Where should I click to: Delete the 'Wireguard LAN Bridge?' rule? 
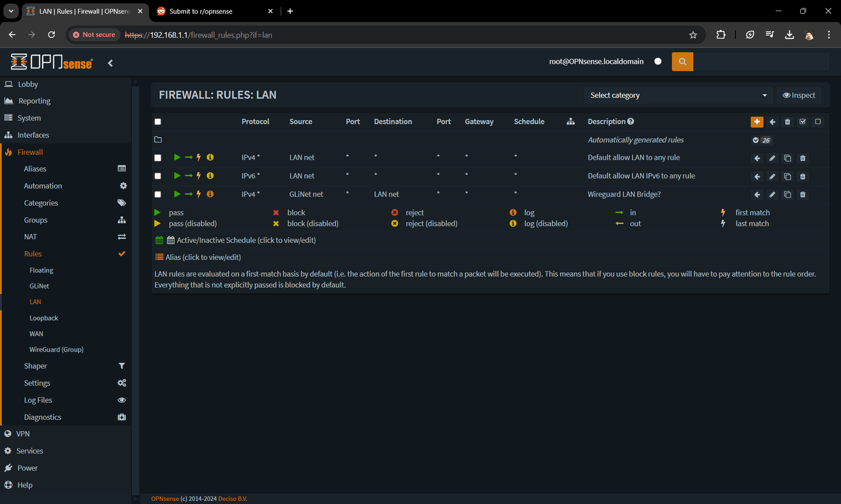803,195
